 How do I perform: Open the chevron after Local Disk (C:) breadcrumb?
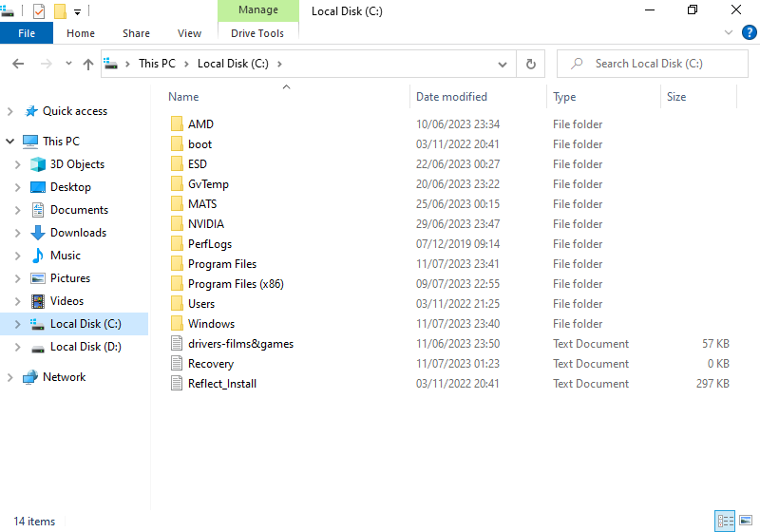point(279,64)
